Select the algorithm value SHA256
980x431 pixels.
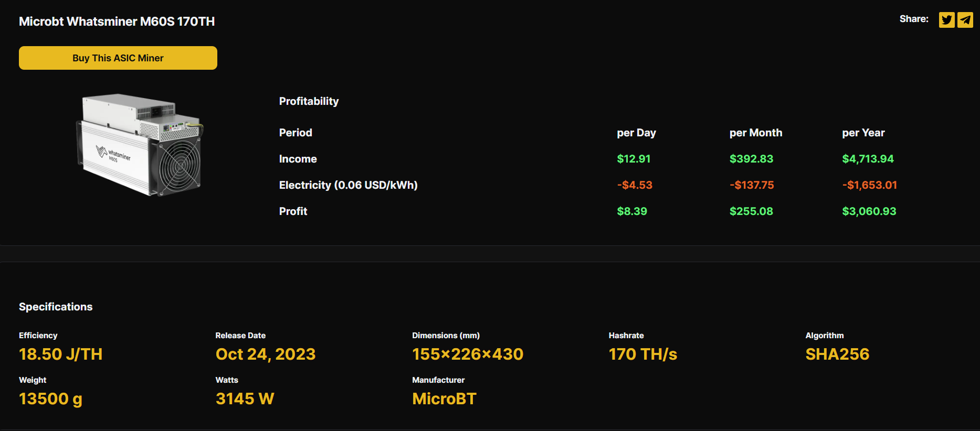tap(837, 354)
